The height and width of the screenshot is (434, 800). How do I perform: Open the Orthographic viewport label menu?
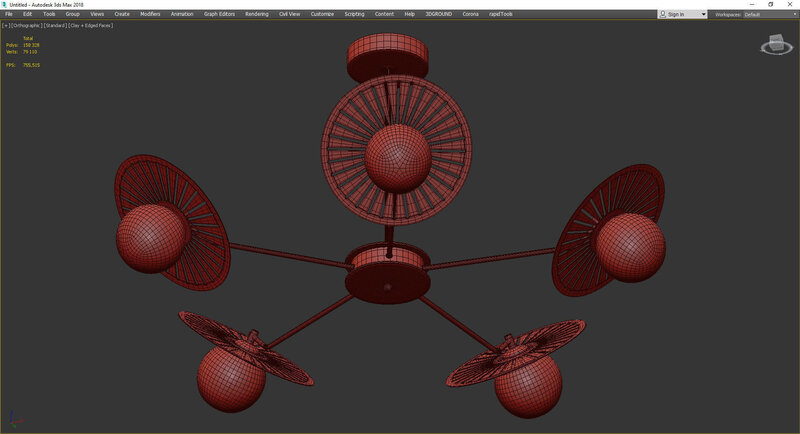(25, 25)
